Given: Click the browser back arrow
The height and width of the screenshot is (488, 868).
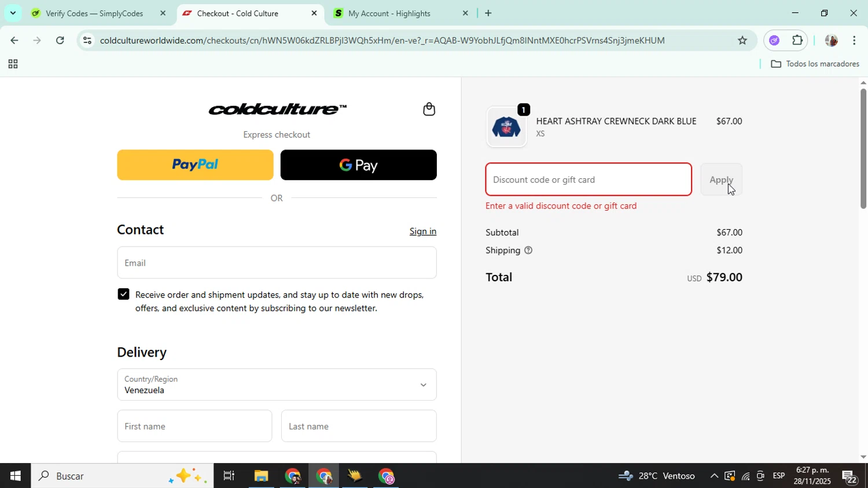Looking at the screenshot, I should tap(14, 41).
